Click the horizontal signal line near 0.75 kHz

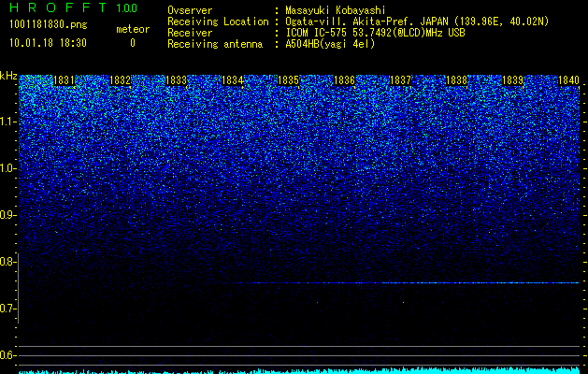401,283
